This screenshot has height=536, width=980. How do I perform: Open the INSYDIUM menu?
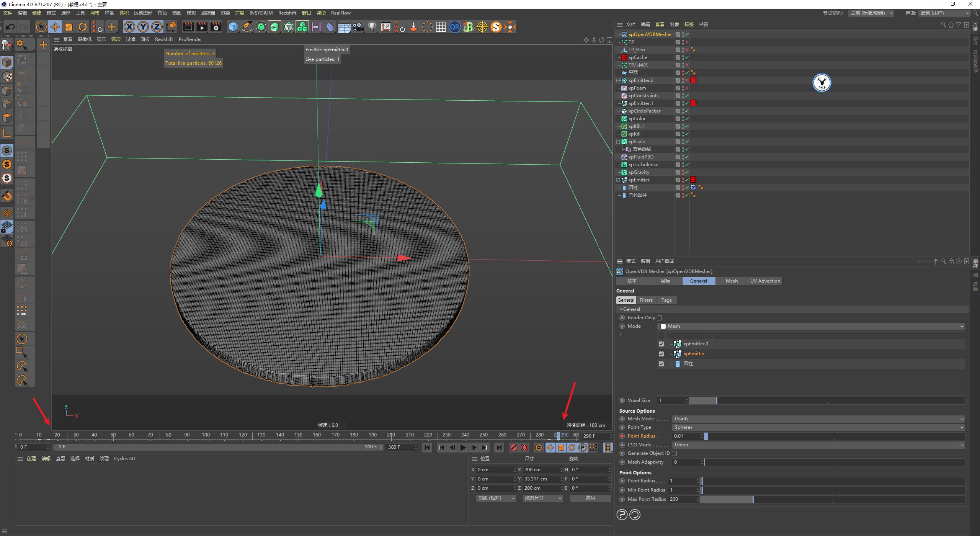[261, 13]
